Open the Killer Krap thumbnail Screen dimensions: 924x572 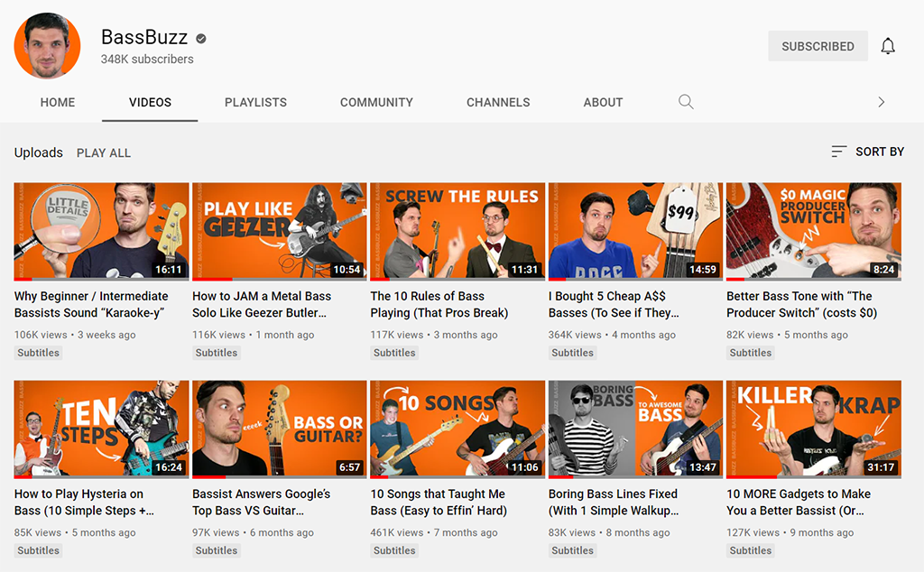[814, 429]
